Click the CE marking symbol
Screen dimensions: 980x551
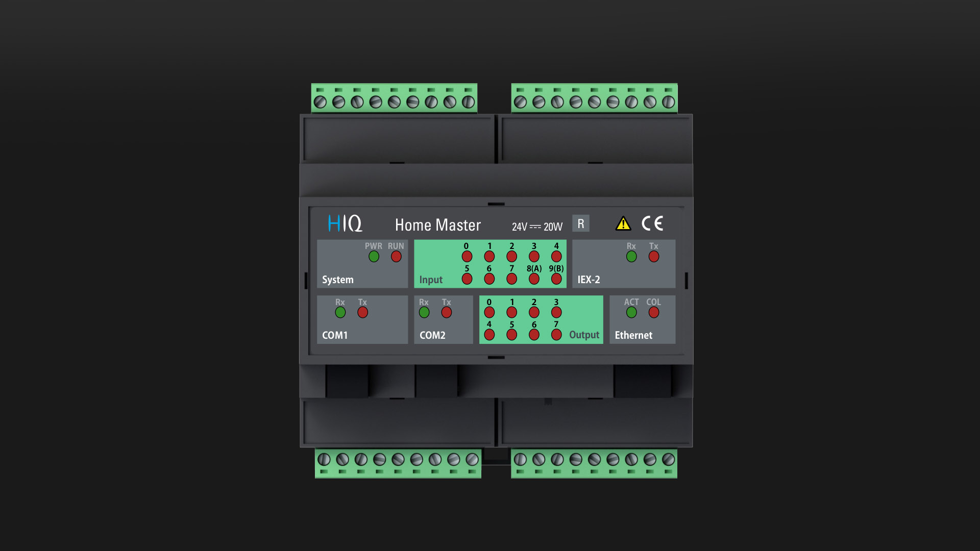[x=652, y=223]
